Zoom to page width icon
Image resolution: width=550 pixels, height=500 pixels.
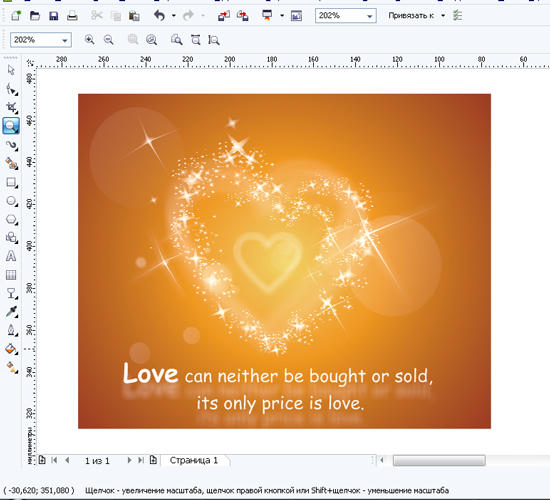(x=196, y=40)
